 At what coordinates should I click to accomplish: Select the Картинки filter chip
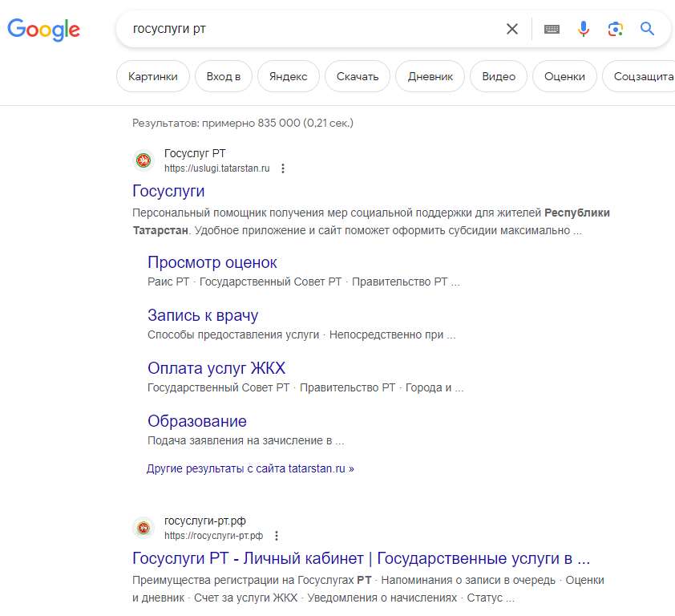(x=153, y=77)
